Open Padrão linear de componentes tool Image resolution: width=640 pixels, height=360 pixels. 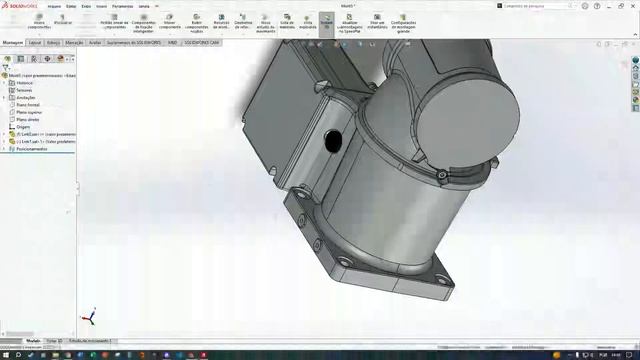pyautogui.click(x=114, y=22)
